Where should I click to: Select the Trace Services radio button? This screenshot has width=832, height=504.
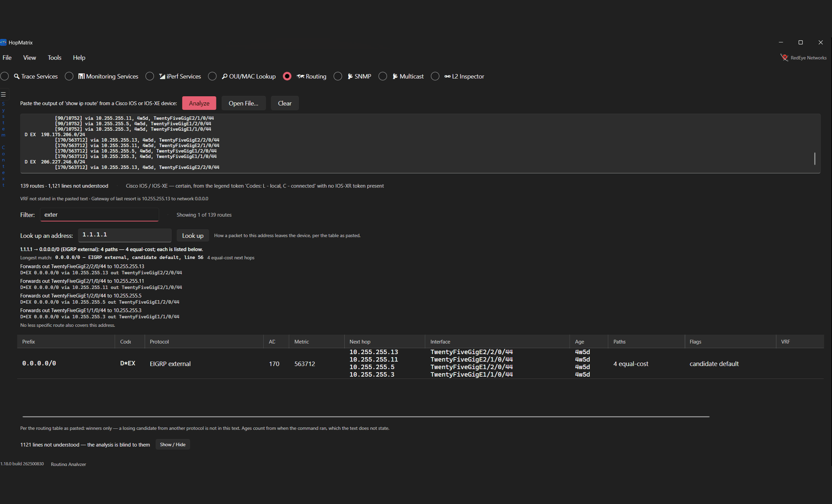click(5, 76)
